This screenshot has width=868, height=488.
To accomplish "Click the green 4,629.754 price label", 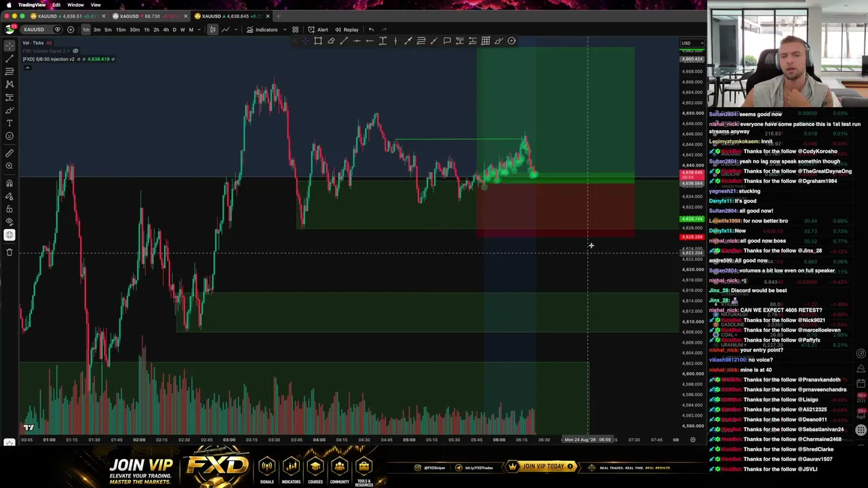I will (x=692, y=219).
